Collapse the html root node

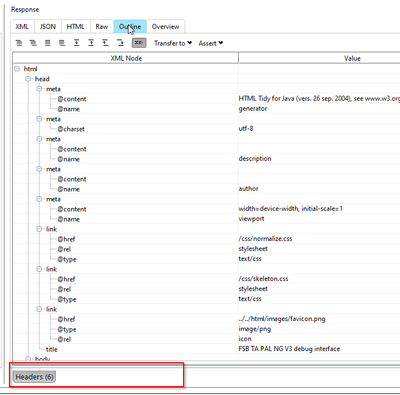click(x=17, y=69)
